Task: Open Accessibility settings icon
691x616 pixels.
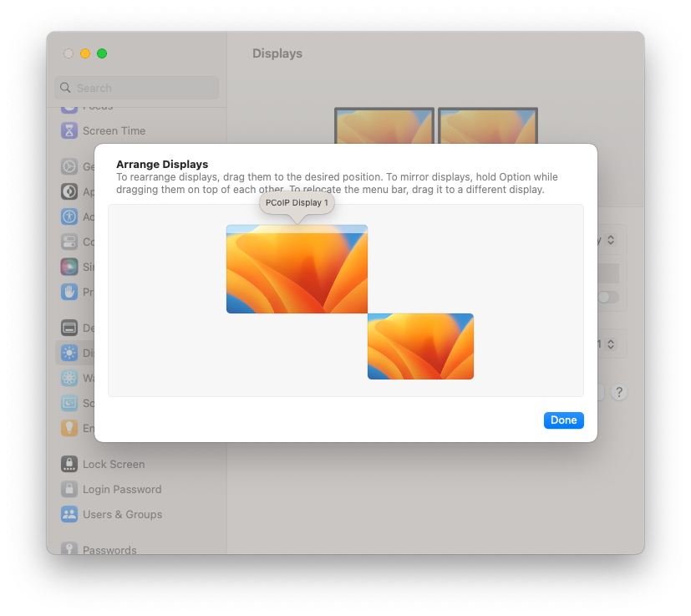Action: (x=69, y=216)
